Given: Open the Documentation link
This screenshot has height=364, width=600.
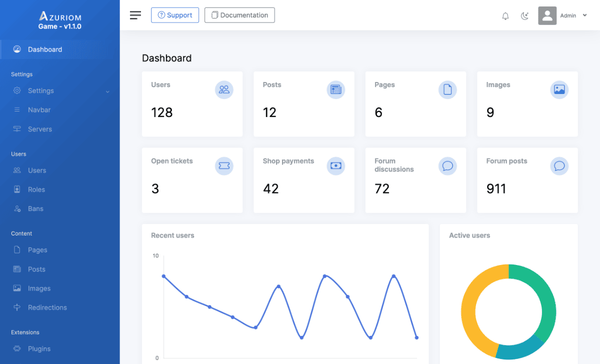Looking at the screenshot, I should 239,15.
